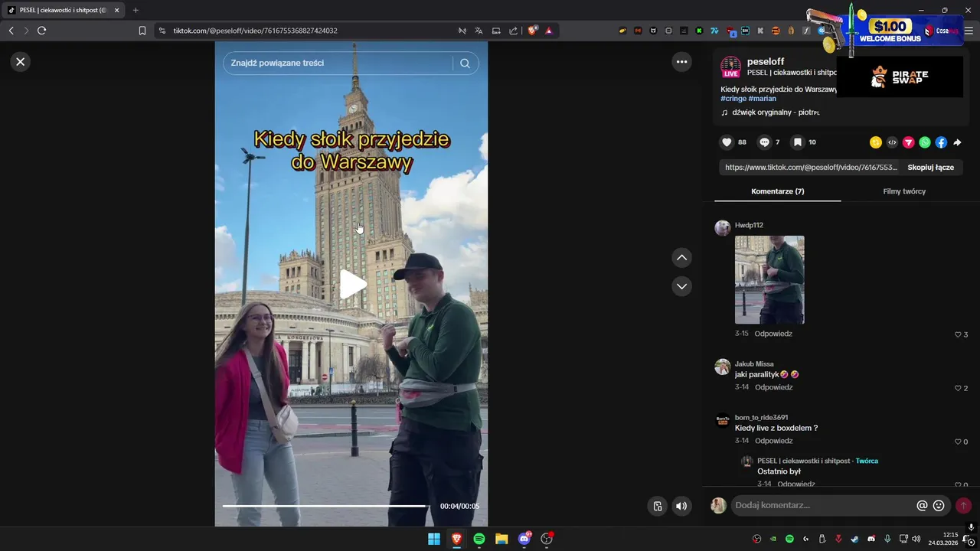Open the translate page icon in address bar

pos(479,31)
